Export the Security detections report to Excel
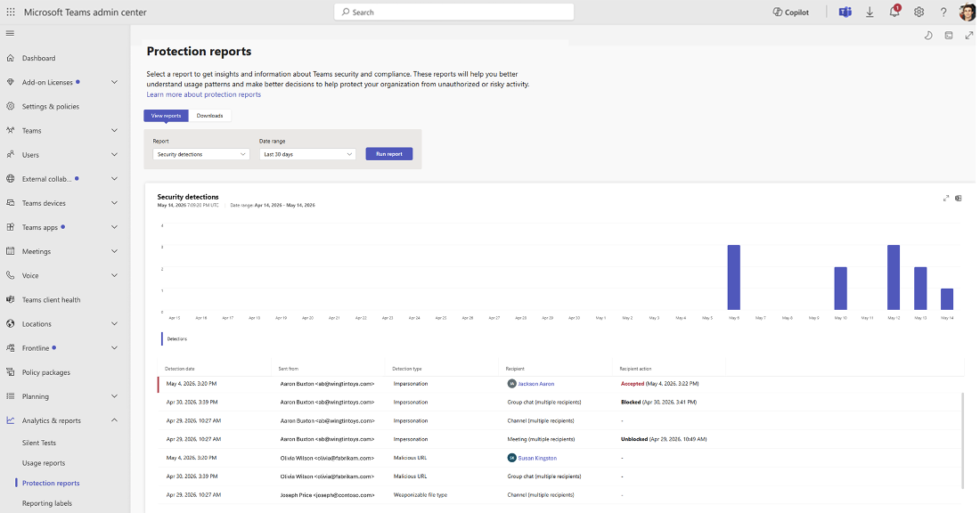The image size is (980, 513). point(958,198)
